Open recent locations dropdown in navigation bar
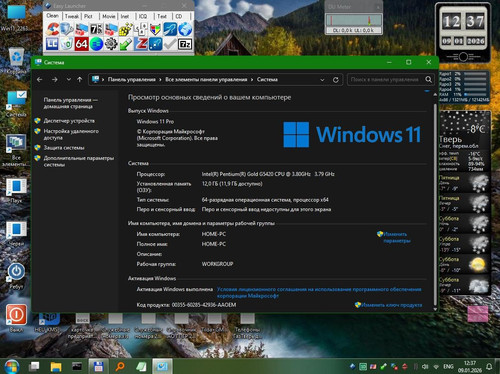This screenshot has height=374, width=500. click(x=69, y=80)
